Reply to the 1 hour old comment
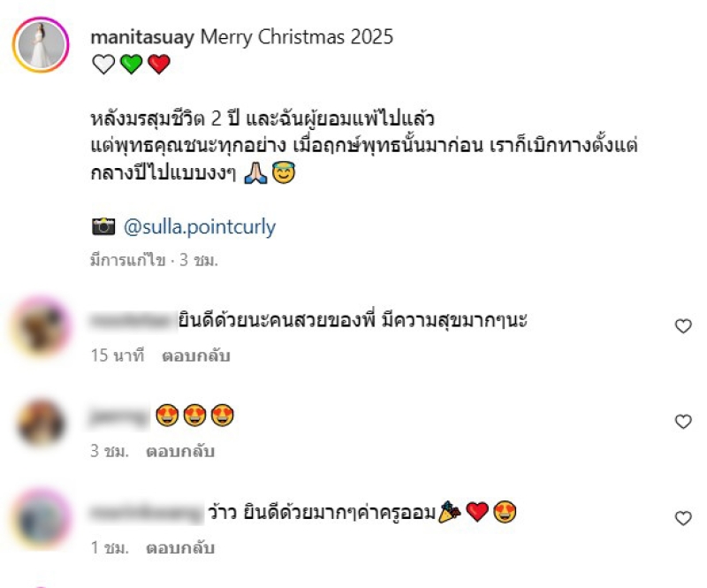 click(180, 548)
